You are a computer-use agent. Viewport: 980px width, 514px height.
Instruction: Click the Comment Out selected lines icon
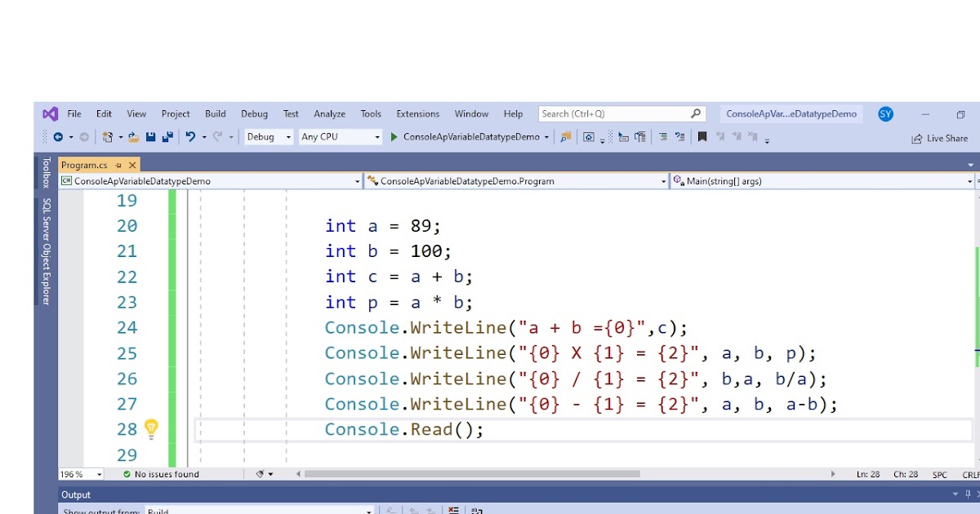(661, 137)
